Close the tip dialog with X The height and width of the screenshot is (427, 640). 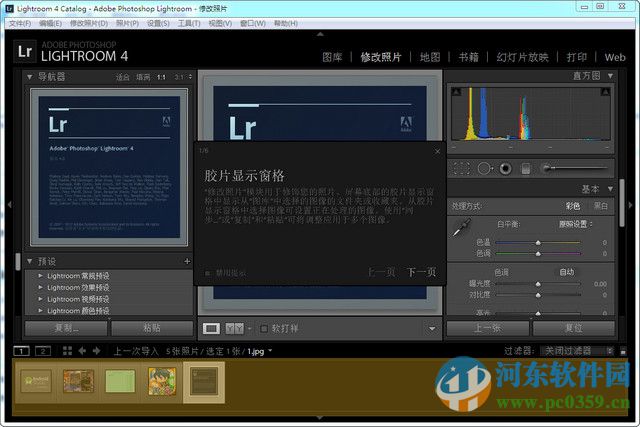(x=437, y=151)
